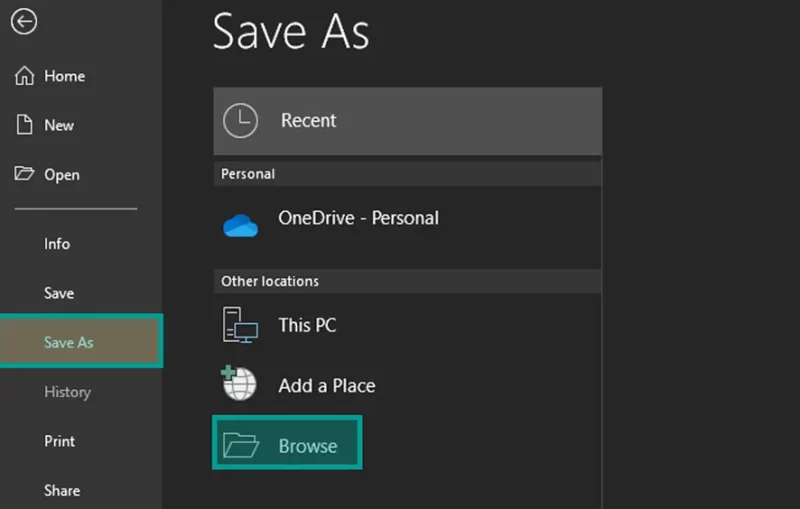Click the Browse folder icon

pos(241,445)
